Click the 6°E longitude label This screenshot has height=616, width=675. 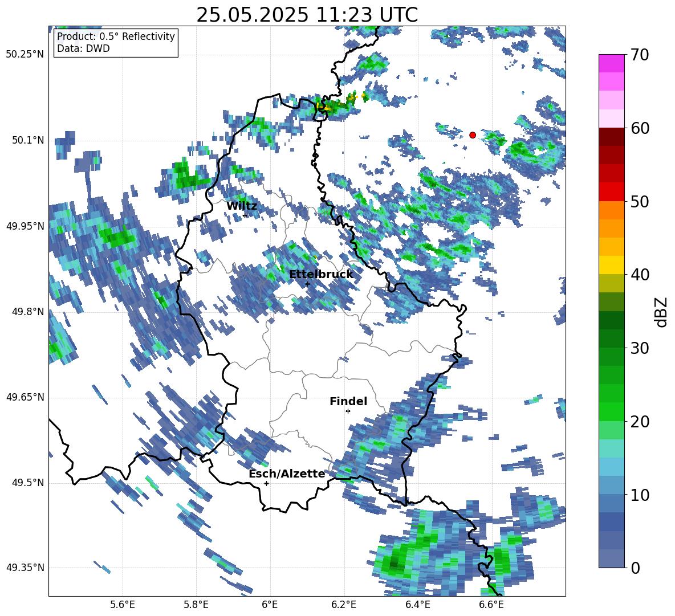click(x=270, y=605)
